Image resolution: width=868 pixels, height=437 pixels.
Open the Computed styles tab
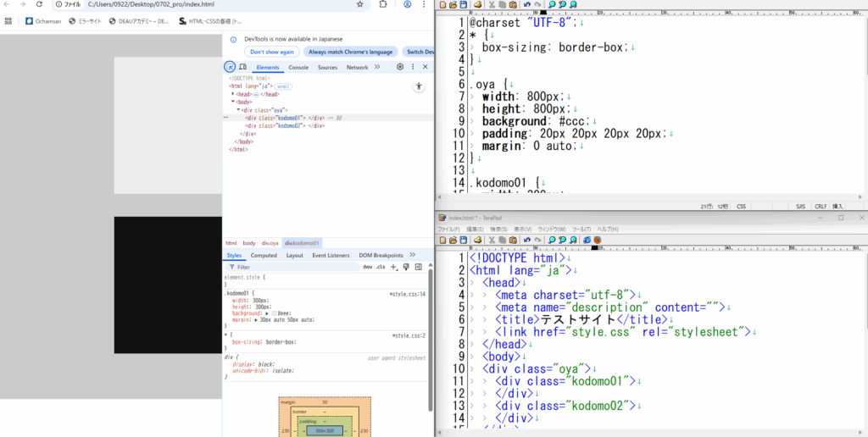point(264,255)
